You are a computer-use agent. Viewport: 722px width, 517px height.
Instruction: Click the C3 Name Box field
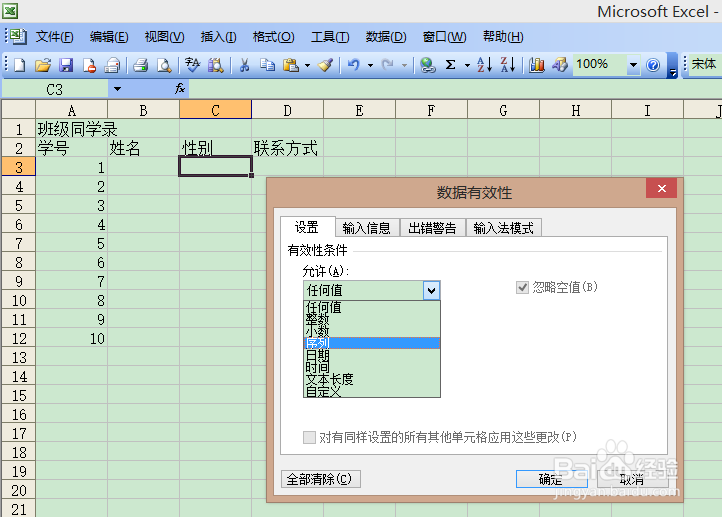point(55,89)
